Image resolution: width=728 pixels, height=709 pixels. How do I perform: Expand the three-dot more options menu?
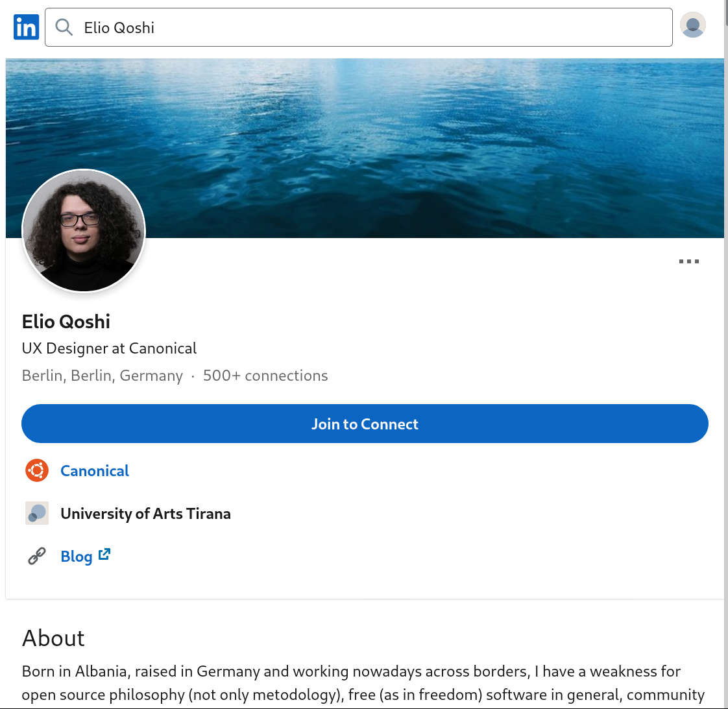point(688,261)
